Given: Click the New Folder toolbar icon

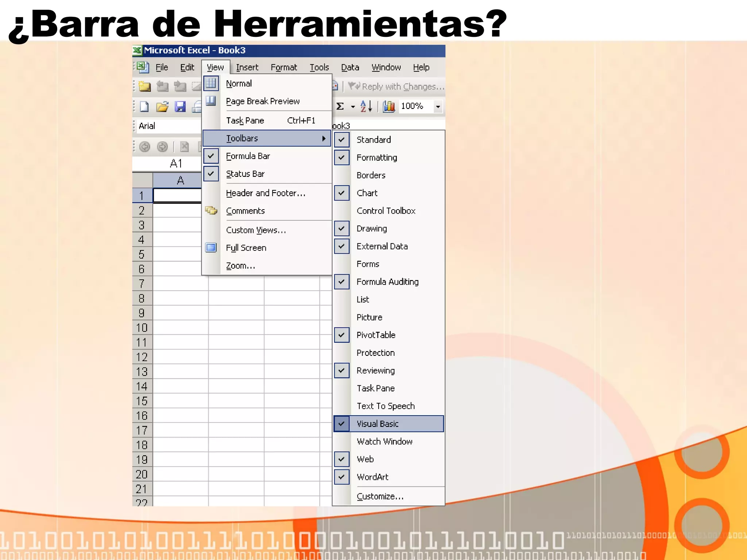Looking at the screenshot, I should tap(144, 86).
